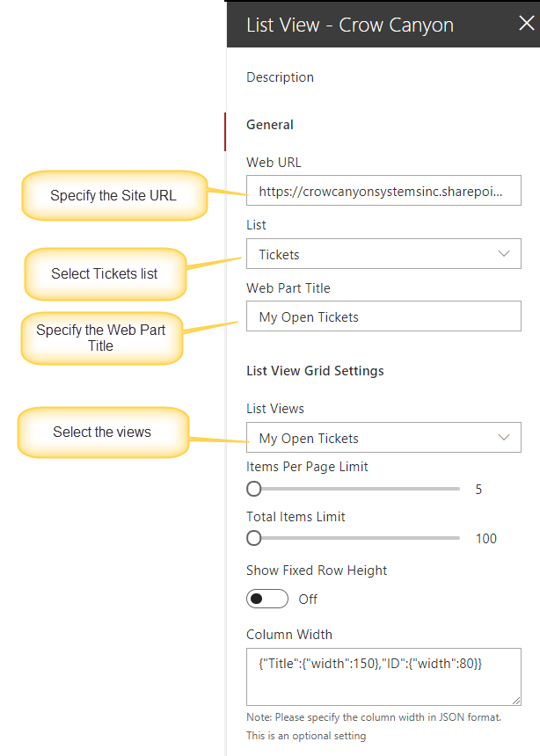Viewport: 540px width, 756px height.
Task: Click the List Views chevron arrow
Action: [504, 437]
